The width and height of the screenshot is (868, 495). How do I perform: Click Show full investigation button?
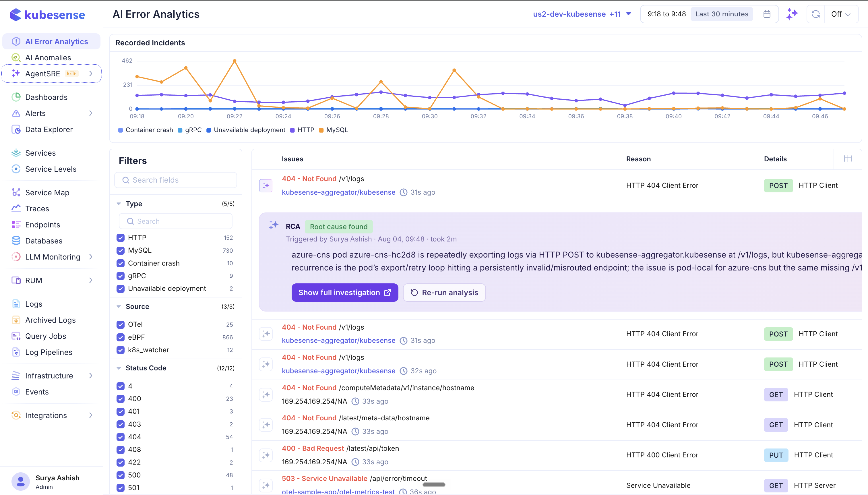click(345, 292)
